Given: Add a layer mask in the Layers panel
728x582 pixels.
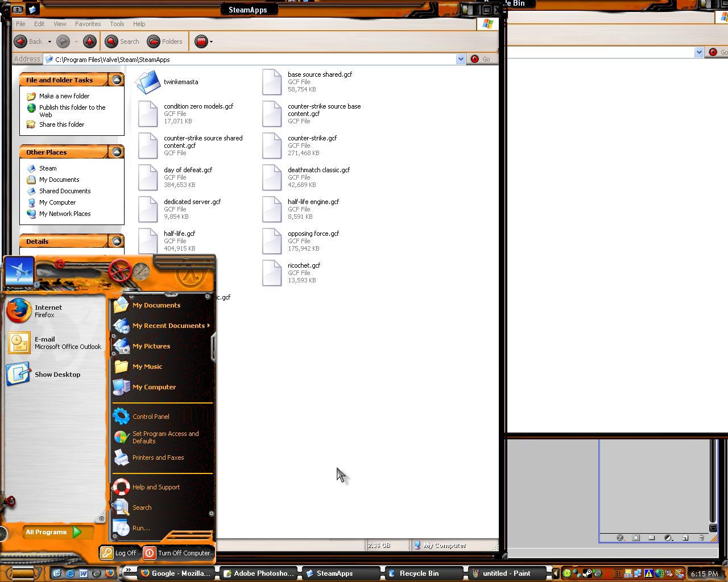Looking at the screenshot, I should point(636,538).
